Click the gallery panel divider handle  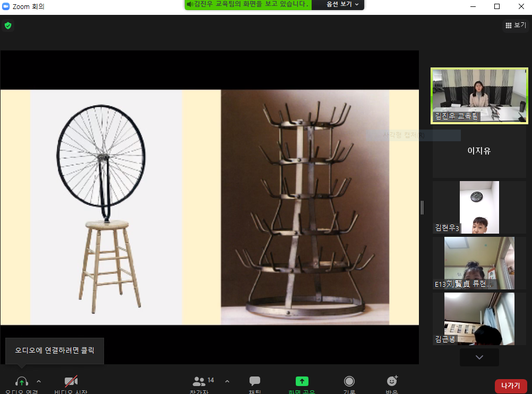[422, 207]
